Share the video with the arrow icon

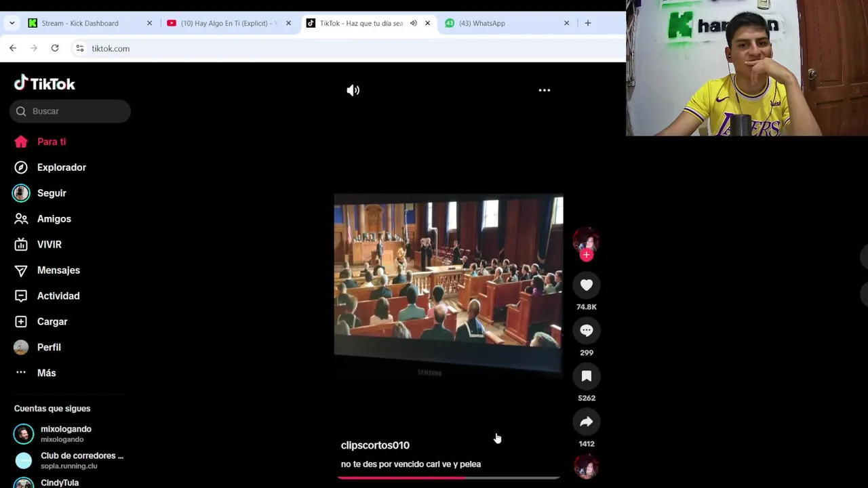(x=587, y=422)
